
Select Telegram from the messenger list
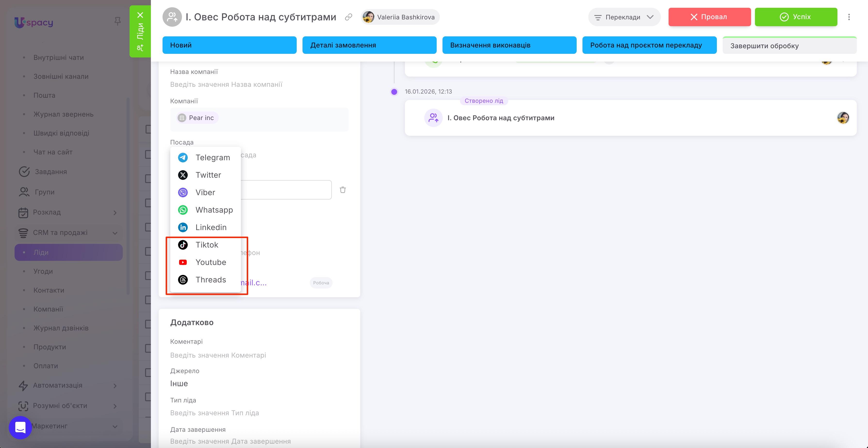click(x=205, y=157)
